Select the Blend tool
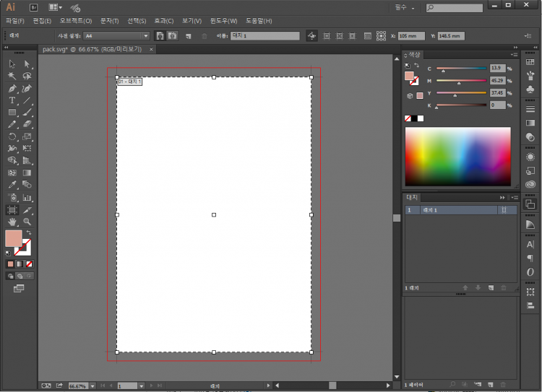Image resolution: width=542 pixels, height=392 pixels. point(27,185)
